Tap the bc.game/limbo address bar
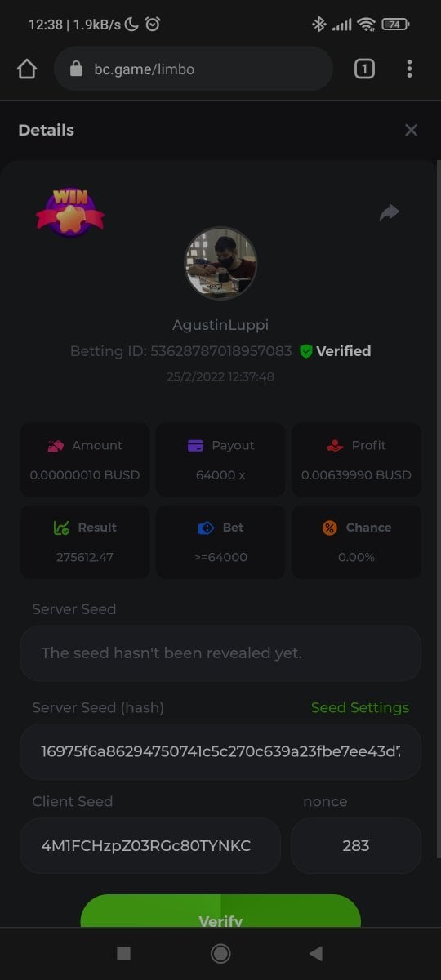The height and width of the screenshot is (980, 441). [194, 69]
